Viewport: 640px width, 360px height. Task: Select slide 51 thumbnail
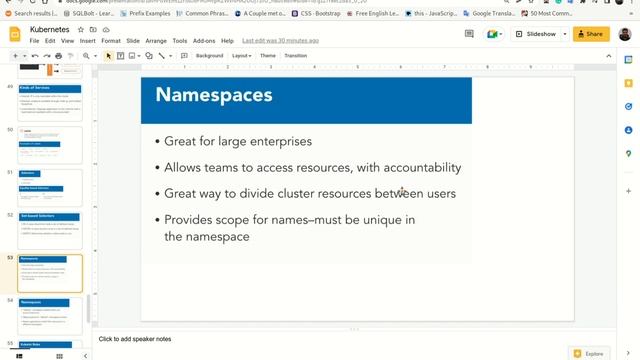(x=50, y=188)
